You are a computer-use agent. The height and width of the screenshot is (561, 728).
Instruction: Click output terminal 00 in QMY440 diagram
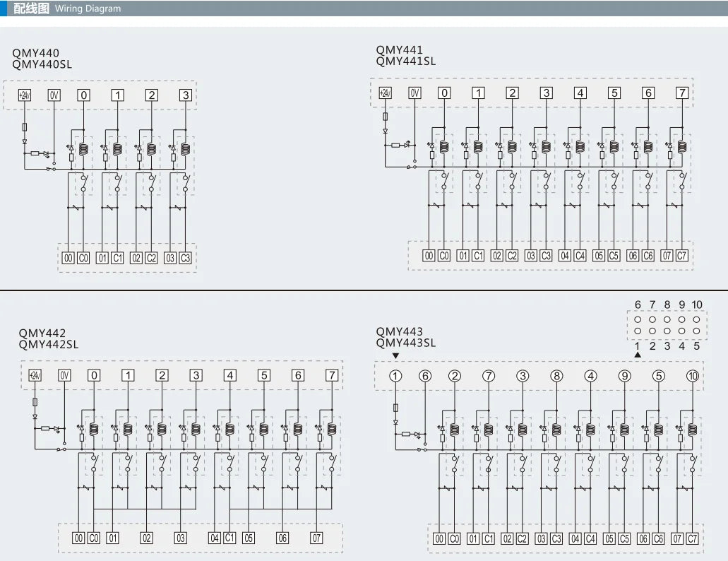coord(68,258)
